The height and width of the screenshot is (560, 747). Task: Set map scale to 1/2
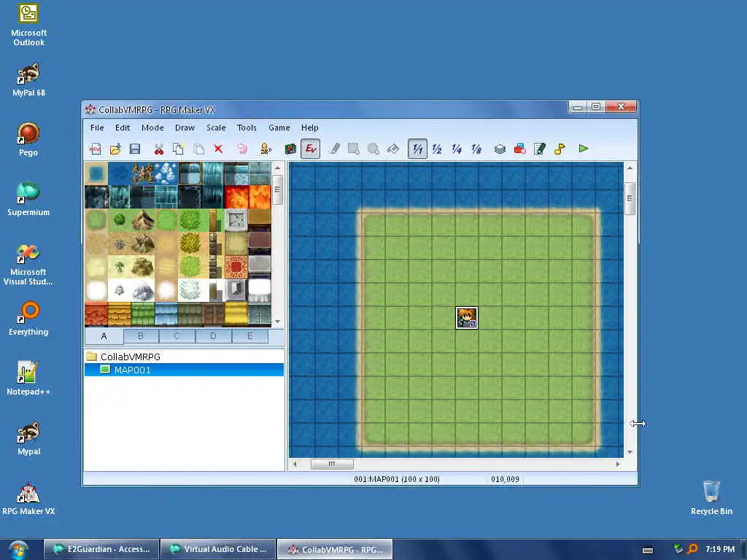point(437,149)
